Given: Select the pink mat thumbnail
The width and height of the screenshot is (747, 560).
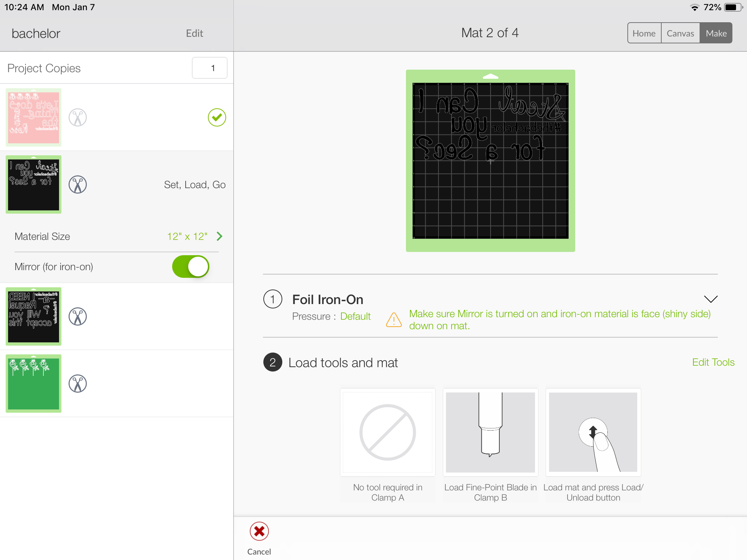Looking at the screenshot, I should click(x=34, y=117).
